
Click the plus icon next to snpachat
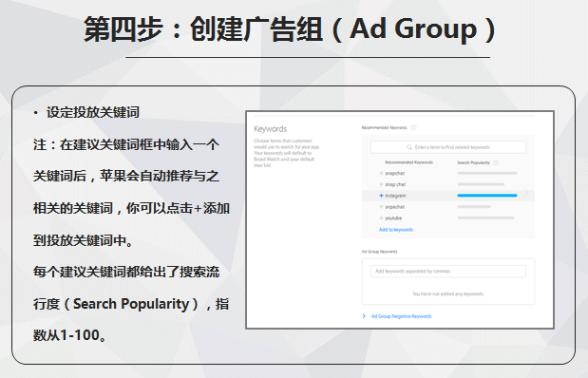pyautogui.click(x=381, y=207)
